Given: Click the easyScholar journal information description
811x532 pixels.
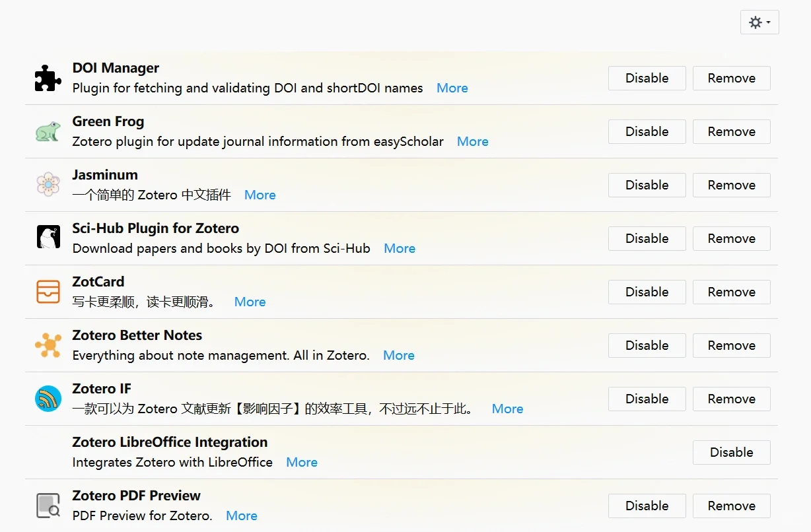Looking at the screenshot, I should 258,141.
